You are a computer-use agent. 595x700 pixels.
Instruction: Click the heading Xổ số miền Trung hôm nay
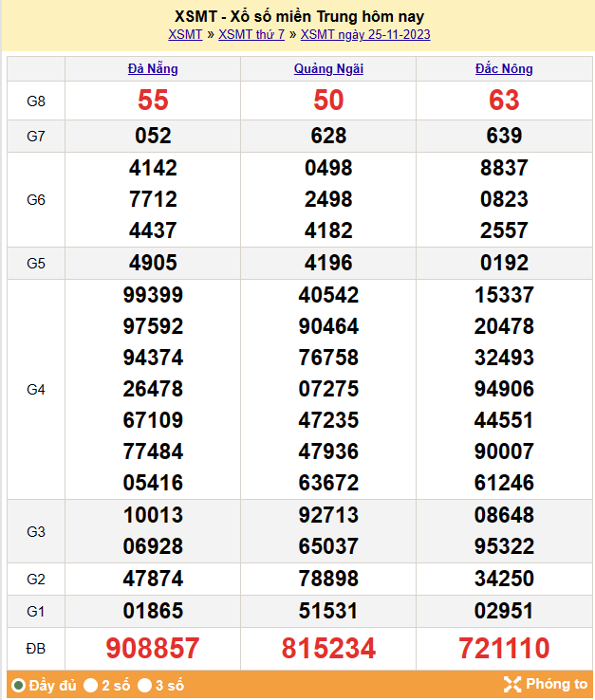300,16
